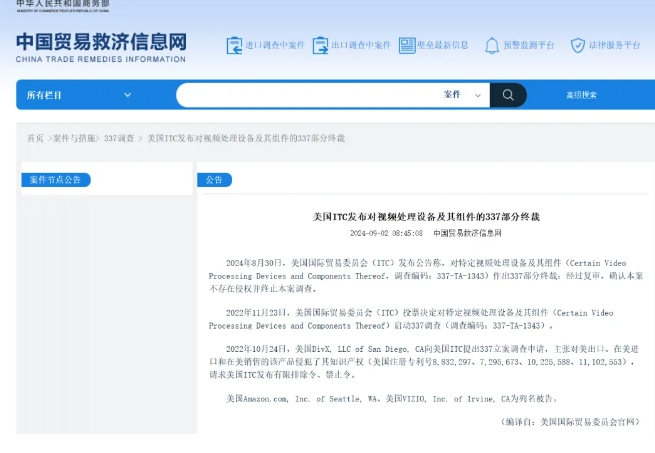The width and height of the screenshot is (655, 453).
Task: Click the article headline 美国ITC发布对视频处理设备及其组件的337部分终裁
Action: pos(426,216)
